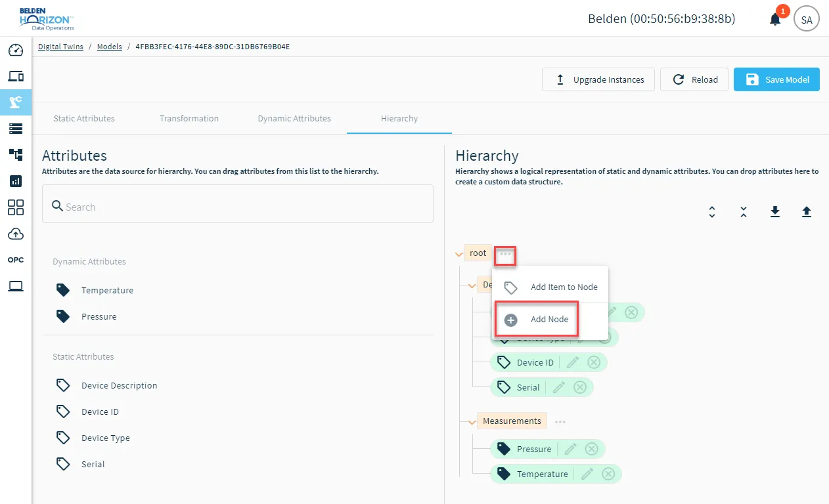Open the SA user avatar menu

point(807,19)
